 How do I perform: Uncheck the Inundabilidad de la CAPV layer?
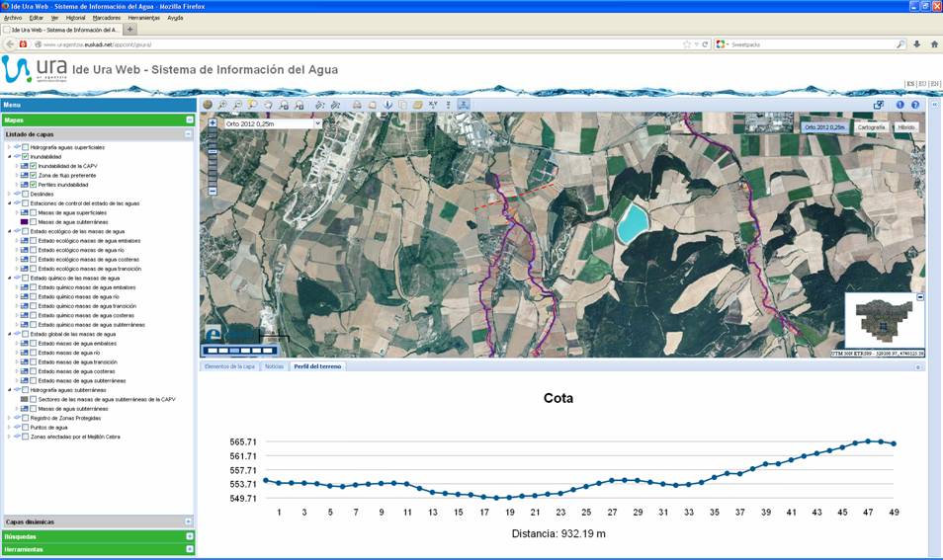pyautogui.click(x=33, y=166)
